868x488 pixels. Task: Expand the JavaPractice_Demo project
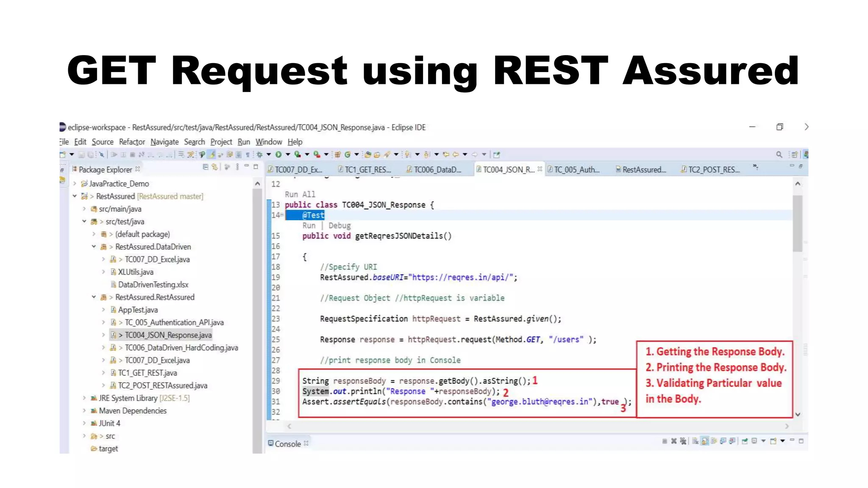(x=75, y=183)
